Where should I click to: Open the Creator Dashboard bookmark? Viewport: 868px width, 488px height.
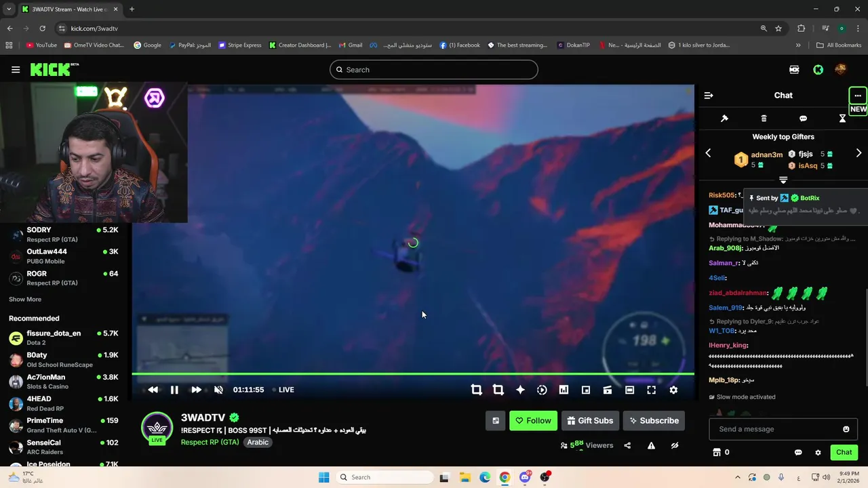pos(300,45)
